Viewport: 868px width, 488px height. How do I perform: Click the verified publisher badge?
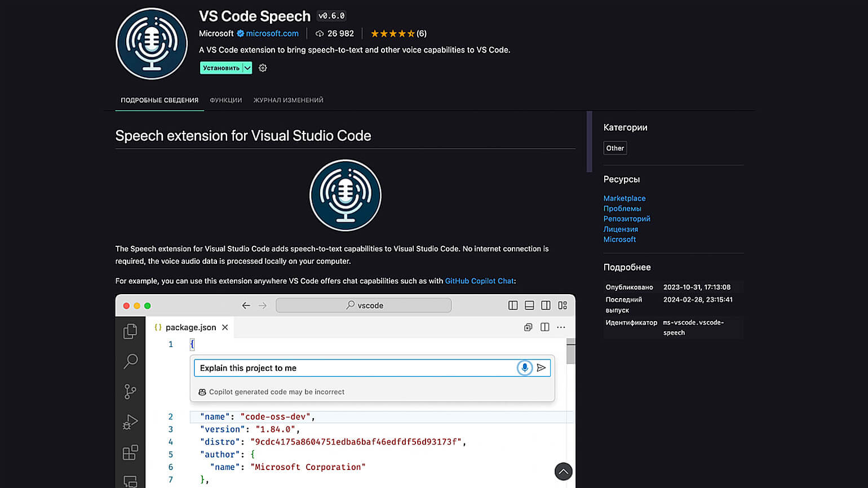(x=240, y=33)
